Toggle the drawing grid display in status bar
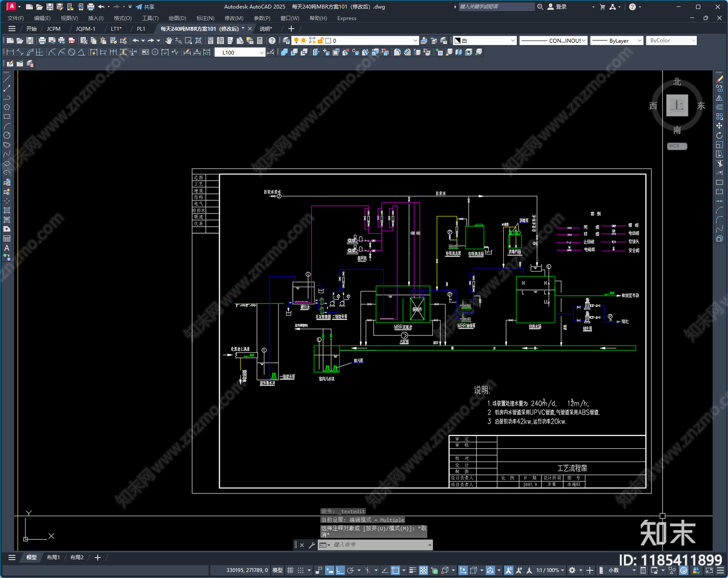Screen dimensions: 728x578 pos(290,570)
